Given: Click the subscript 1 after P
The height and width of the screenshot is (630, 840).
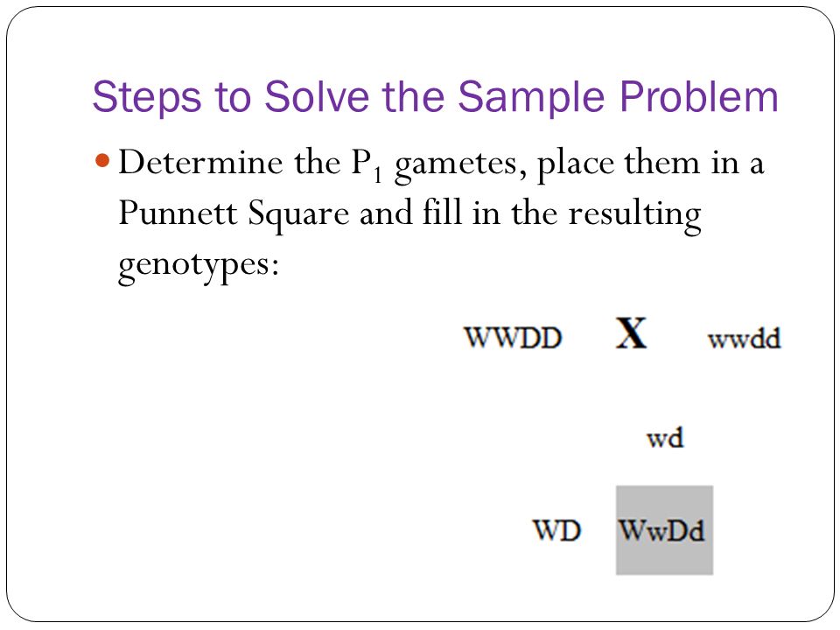Looking at the screenshot, I should 378,175.
